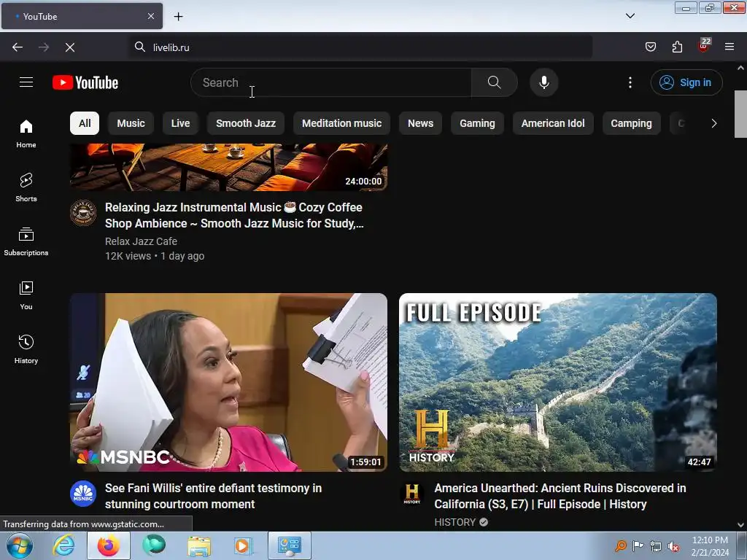The height and width of the screenshot is (560, 747).
Task: Select the Music filter chip
Action: (x=131, y=123)
